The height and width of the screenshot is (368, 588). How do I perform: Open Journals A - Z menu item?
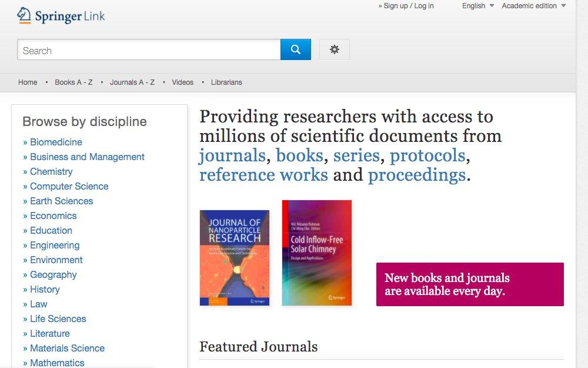coord(132,82)
